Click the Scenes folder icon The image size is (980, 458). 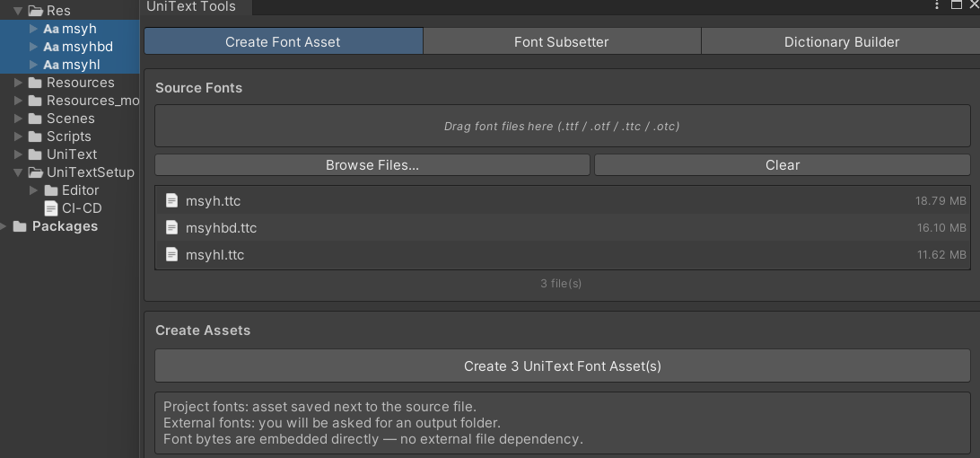pyautogui.click(x=36, y=119)
